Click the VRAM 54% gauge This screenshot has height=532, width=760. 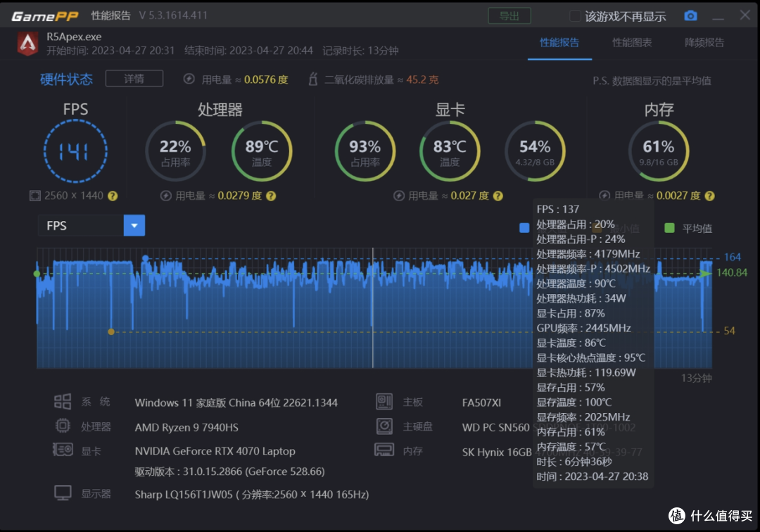(535, 151)
